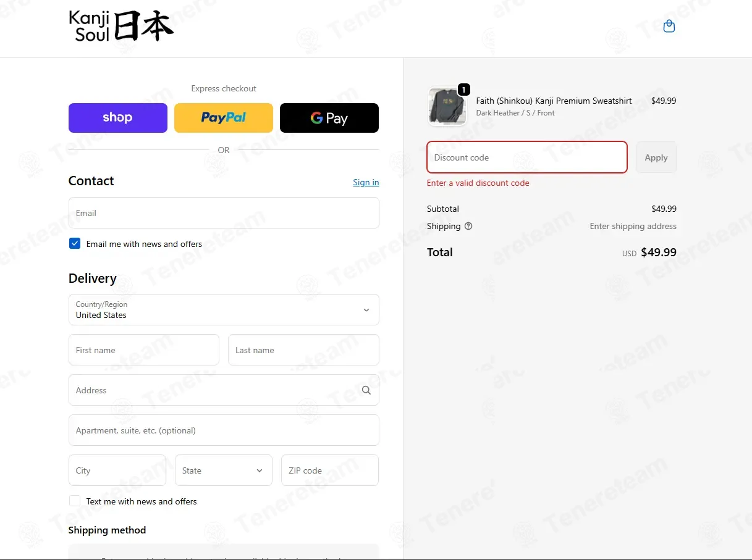
Task: Select the Last name field
Action: click(303, 350)
